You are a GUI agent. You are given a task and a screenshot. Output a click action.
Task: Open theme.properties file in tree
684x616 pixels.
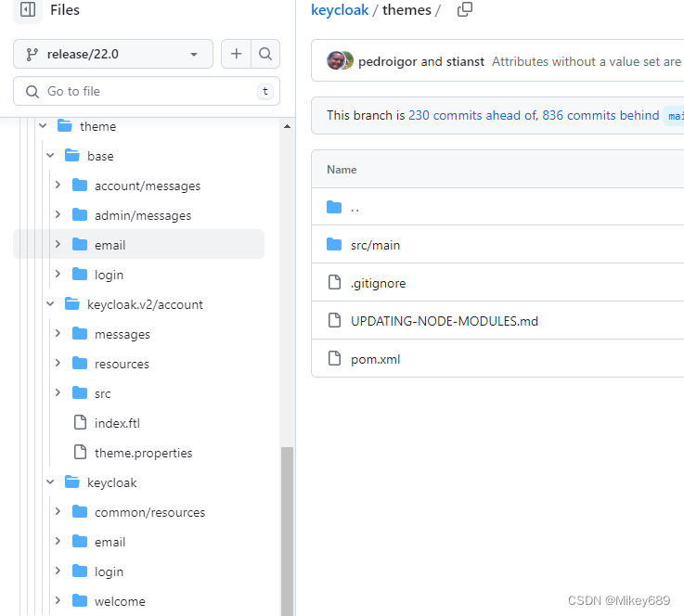(x=143, y=453)
